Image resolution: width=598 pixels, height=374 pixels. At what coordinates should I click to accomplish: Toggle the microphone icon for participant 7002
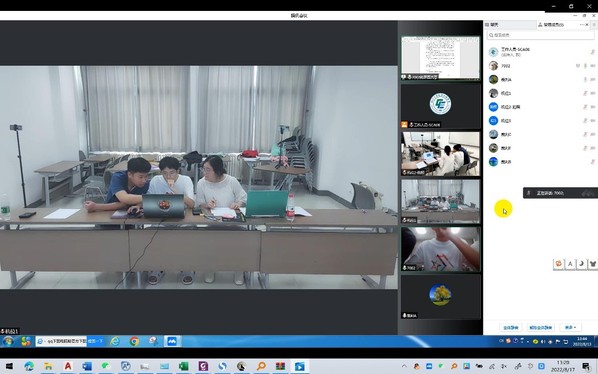click(x=585, y=66)
